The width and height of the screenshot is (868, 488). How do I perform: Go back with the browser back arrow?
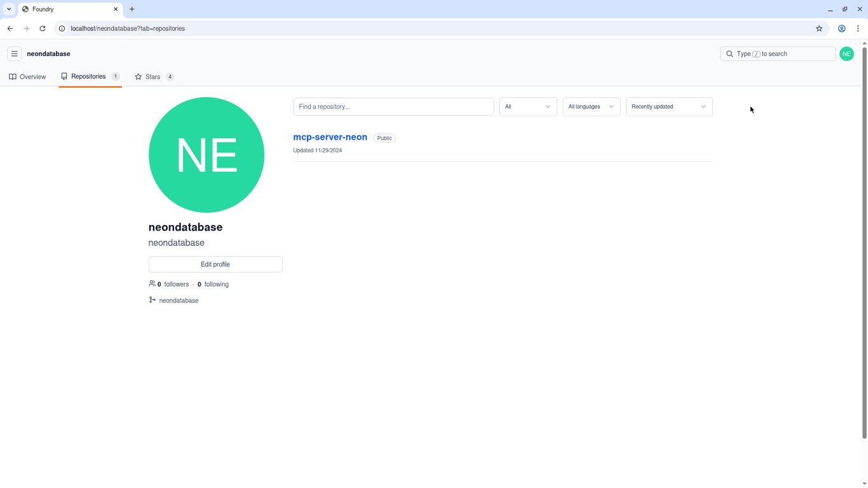[10, 29]
